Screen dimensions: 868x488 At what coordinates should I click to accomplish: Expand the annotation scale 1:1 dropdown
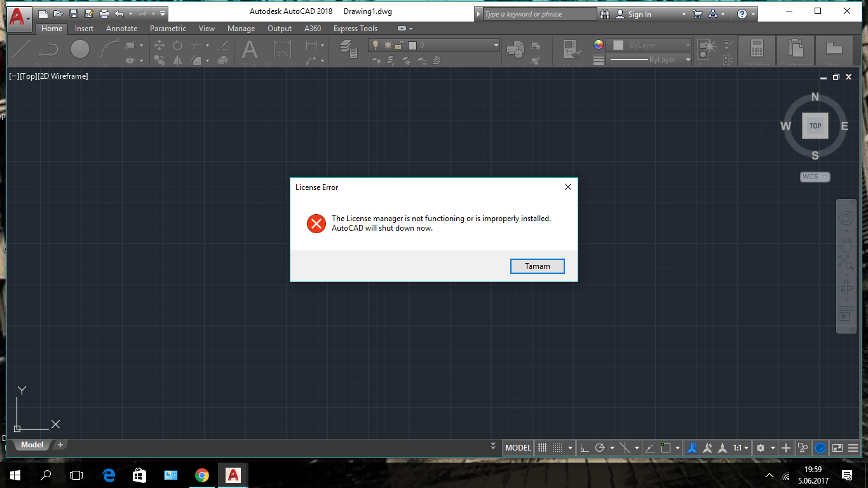pyautogui.click(x=745, y=448)
